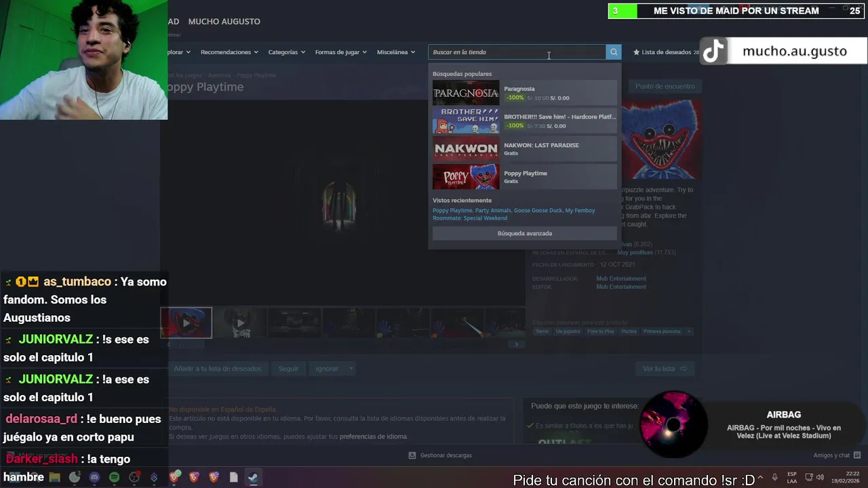868x488 pixels.
Task: Show hidden system tray icons
Action: click(759, 477)
